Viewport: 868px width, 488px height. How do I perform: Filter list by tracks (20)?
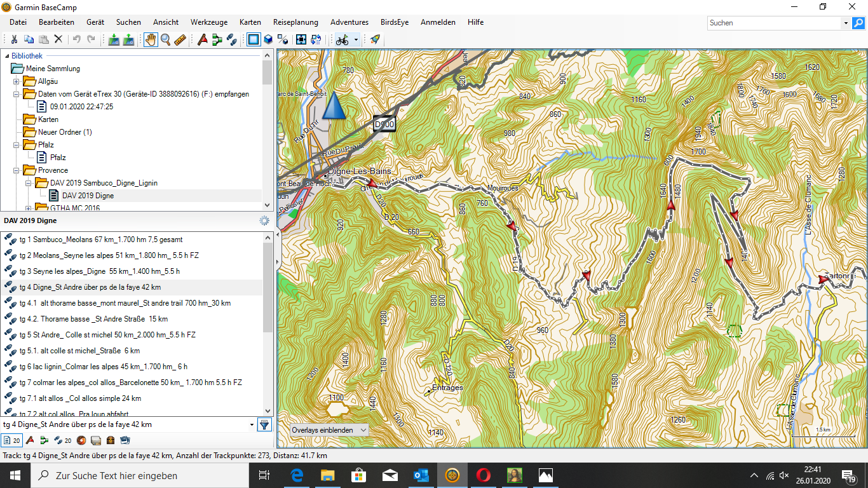click(63, 440)
